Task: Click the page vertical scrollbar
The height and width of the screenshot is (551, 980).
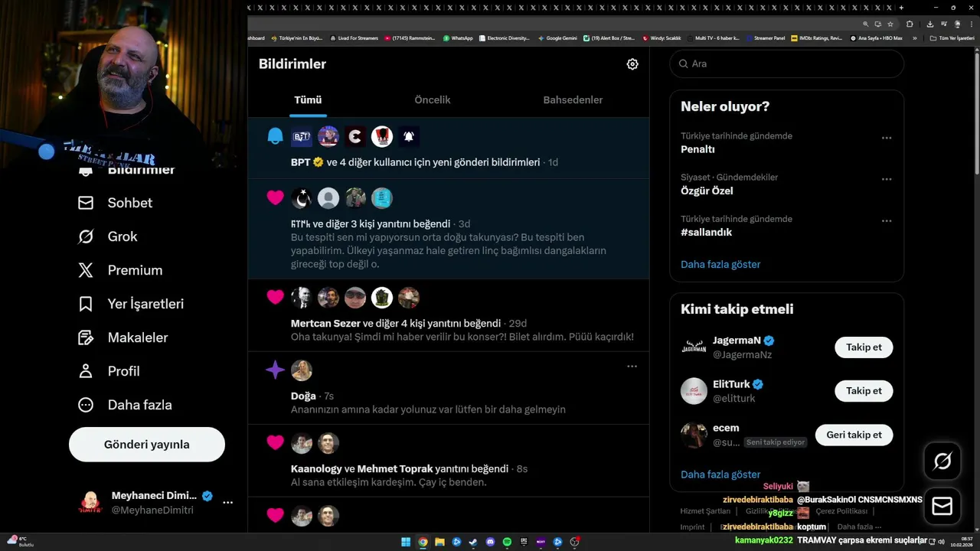Action: 975,115
